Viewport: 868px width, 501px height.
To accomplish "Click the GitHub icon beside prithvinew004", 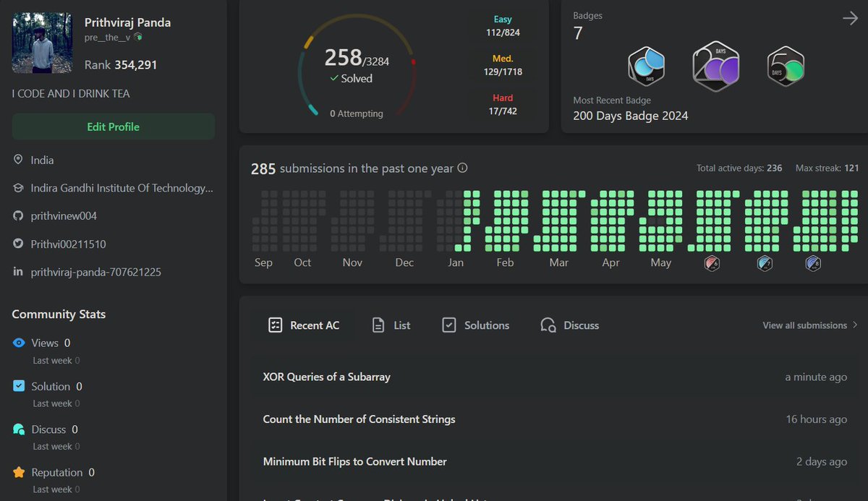I will point(18,215).
